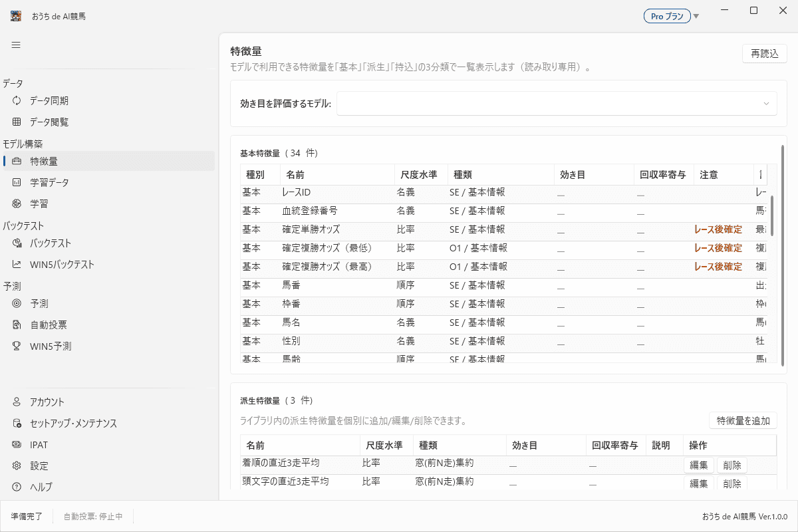Click 頭文字の直近3走平均 feature name
The width and height of the screenshot is (798, 532).
285,481
